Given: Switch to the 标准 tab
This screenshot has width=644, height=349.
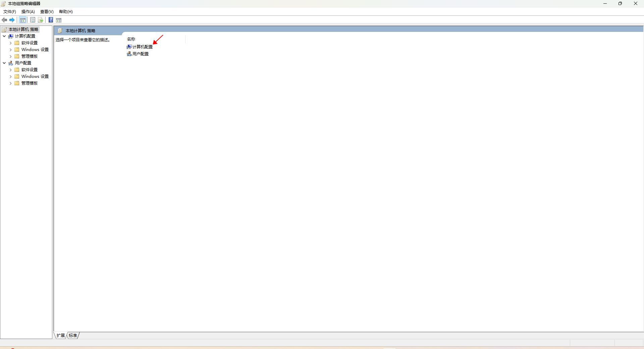Looking at the screenshot, I should (73, 335).
